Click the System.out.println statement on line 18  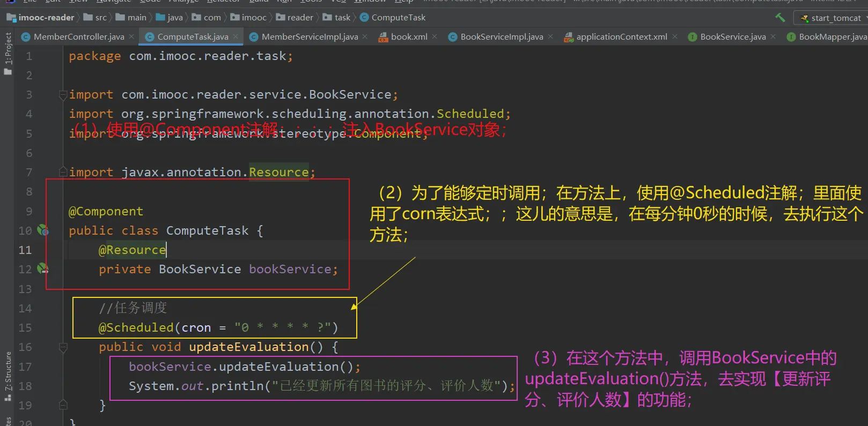pyautogui.click(x=322, y=386)
